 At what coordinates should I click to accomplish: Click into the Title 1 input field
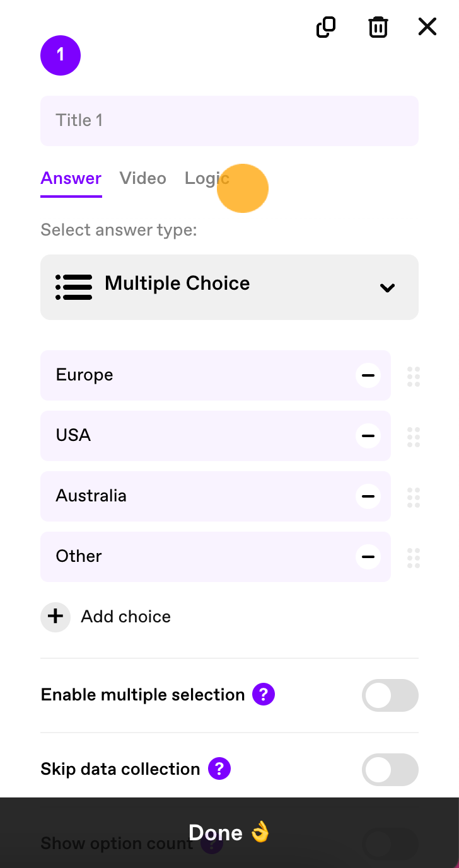coord(229,121)
